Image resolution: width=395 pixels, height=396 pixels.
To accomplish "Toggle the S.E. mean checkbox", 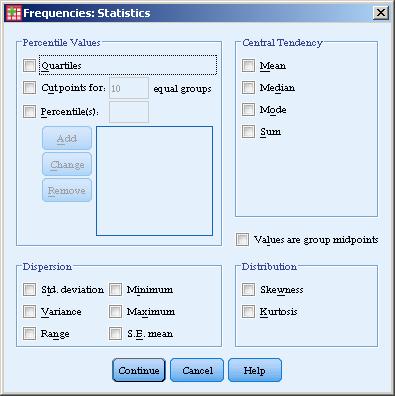I will tap(115, 333).
